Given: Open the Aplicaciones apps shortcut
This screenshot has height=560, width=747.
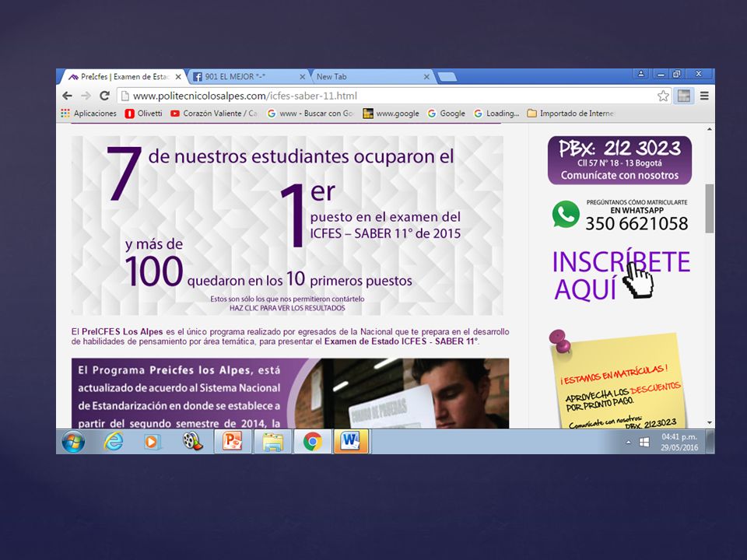Looking at the screenshot, I should tap(89, 114).
